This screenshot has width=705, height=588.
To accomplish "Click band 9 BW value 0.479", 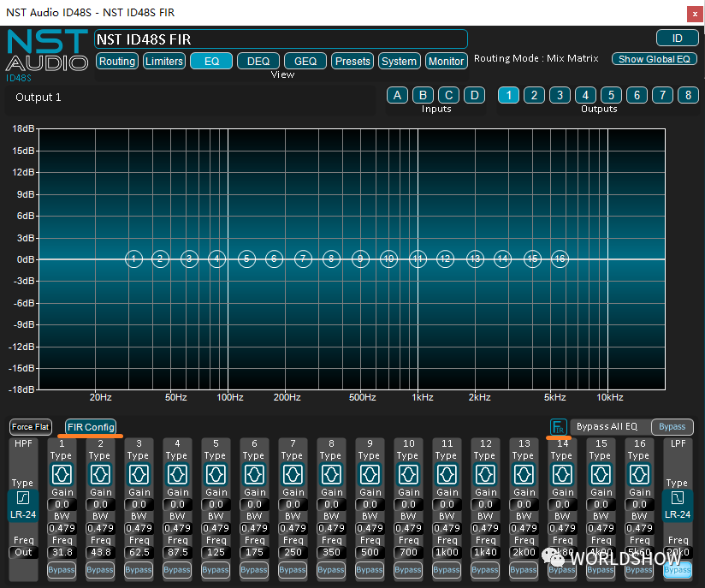I will 370,528.
